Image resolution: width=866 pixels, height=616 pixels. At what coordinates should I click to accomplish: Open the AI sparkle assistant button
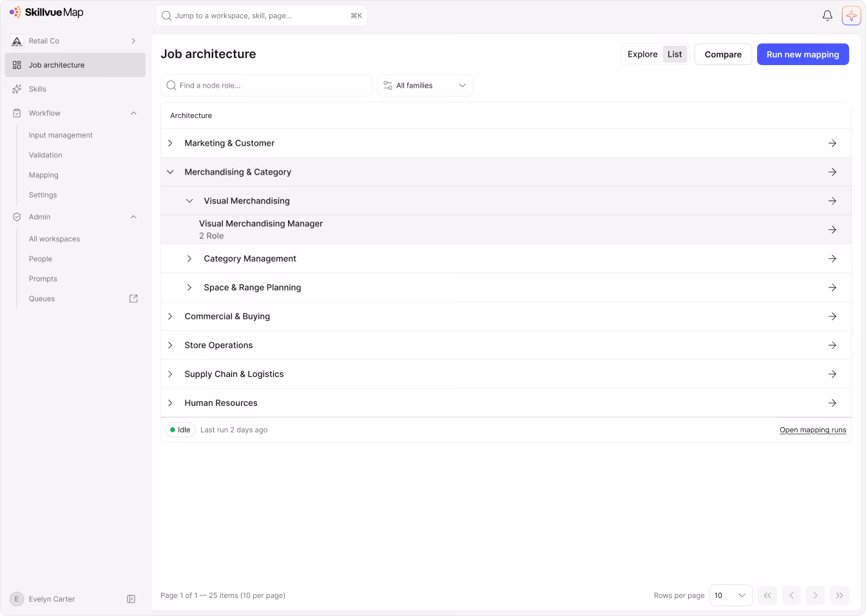pyautogui.click(x=851, y=15)
